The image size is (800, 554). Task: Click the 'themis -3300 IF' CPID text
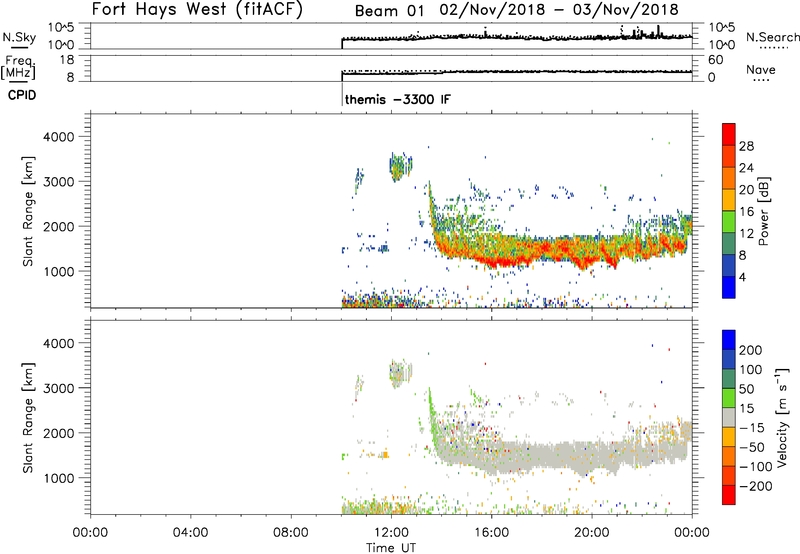click(x=398, y=99)
